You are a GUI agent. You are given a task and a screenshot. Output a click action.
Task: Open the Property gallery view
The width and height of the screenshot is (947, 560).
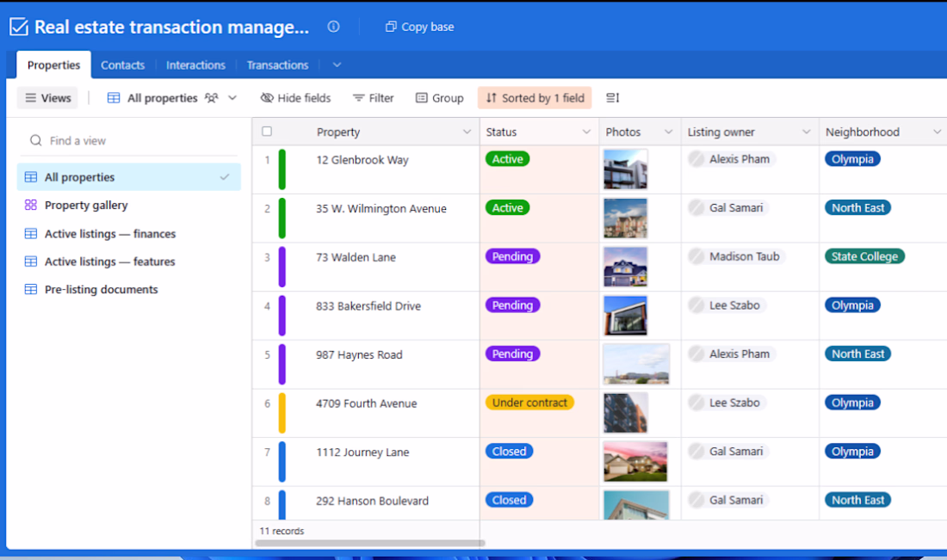[x=128, y=206]
